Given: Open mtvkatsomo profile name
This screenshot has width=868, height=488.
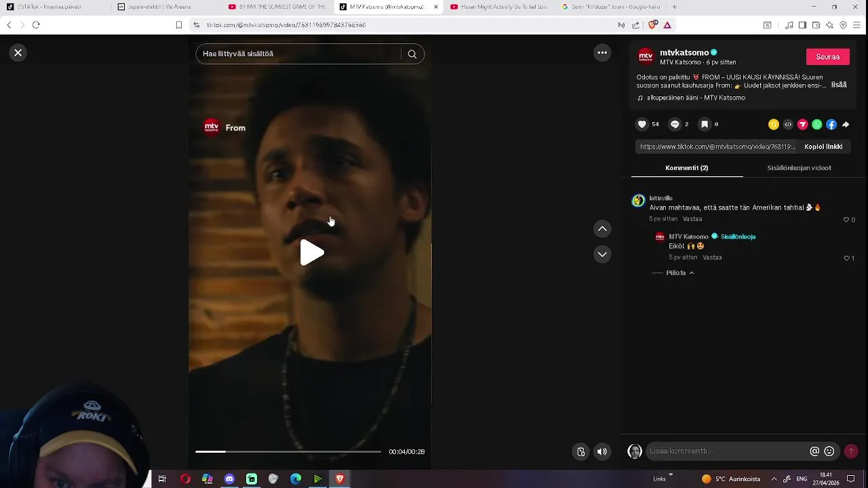Looking at the screenshot, I should [684, 52].
